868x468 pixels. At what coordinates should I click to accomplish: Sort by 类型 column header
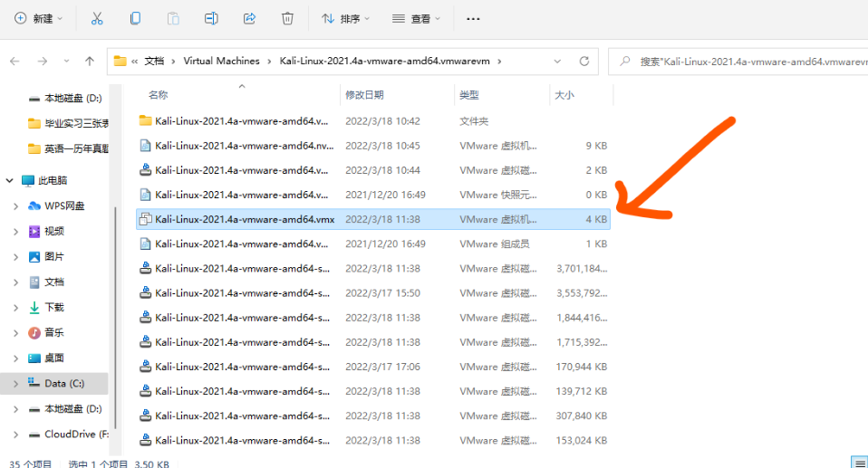click(468, 95)
